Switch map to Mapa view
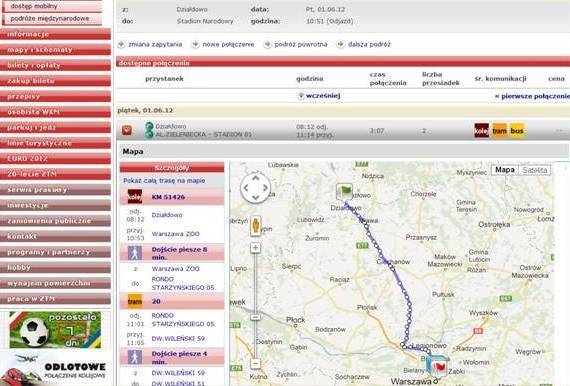This screenshot has width=570, height=386. coord(505,170)
